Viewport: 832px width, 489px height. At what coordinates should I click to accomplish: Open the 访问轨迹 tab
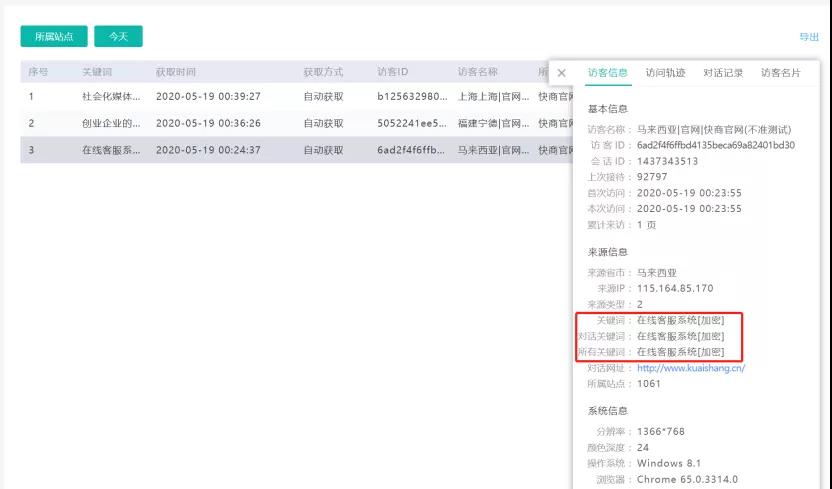665,73
